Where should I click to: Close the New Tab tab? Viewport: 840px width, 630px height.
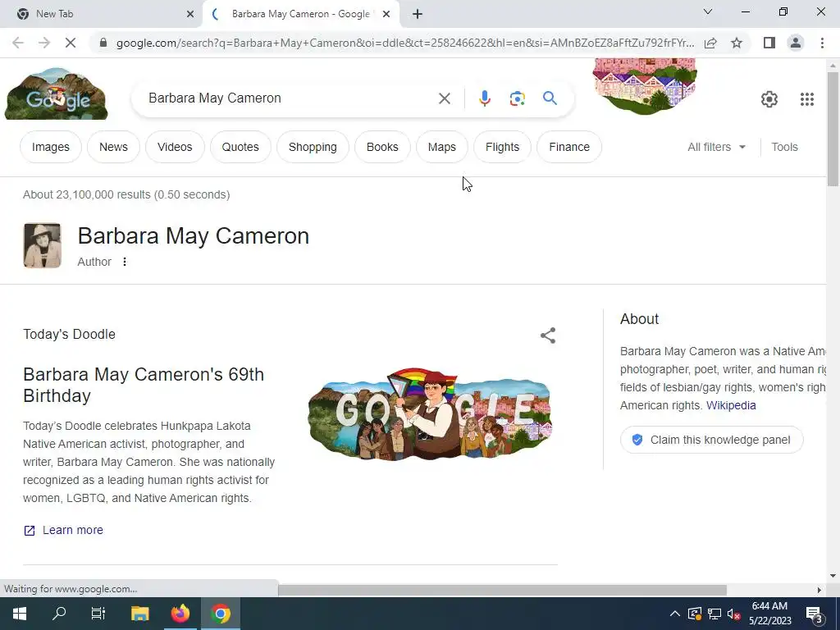(x=190, y=14)
